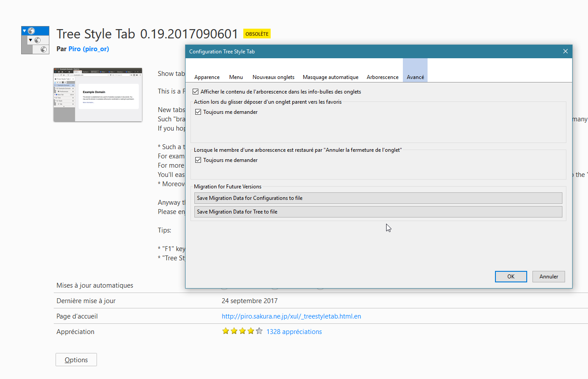Switch to the Menu tab

[x=236, y=77]
